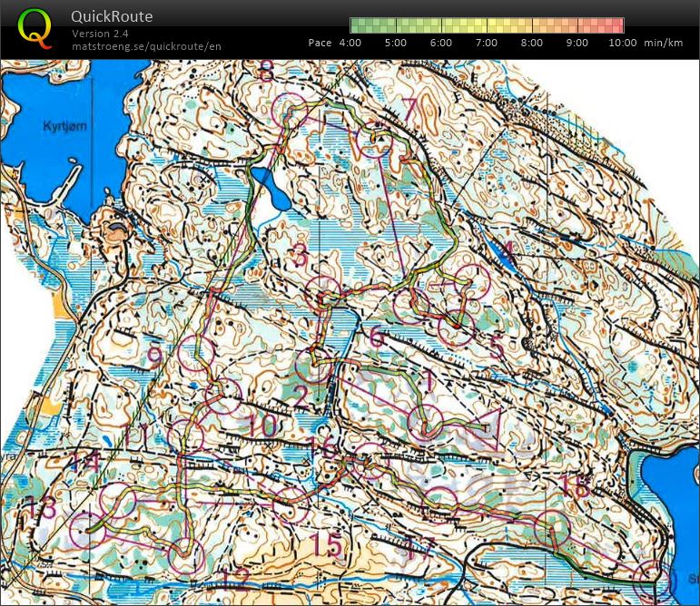Click the 8:00 pace label

tap(532, 43)
